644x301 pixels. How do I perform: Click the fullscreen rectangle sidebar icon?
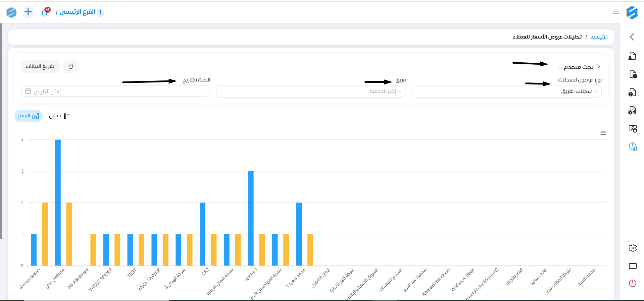pyautogui.click(x=633, y=266)
